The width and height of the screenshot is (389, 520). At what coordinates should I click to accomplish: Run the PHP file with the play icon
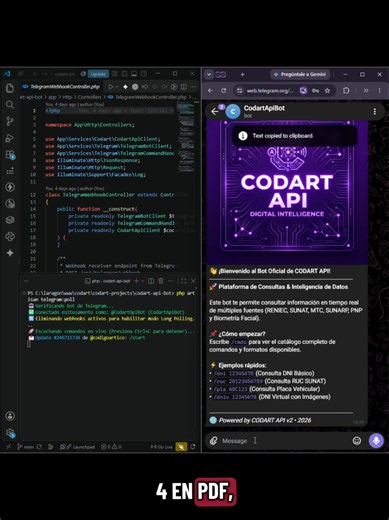(110, 87)
